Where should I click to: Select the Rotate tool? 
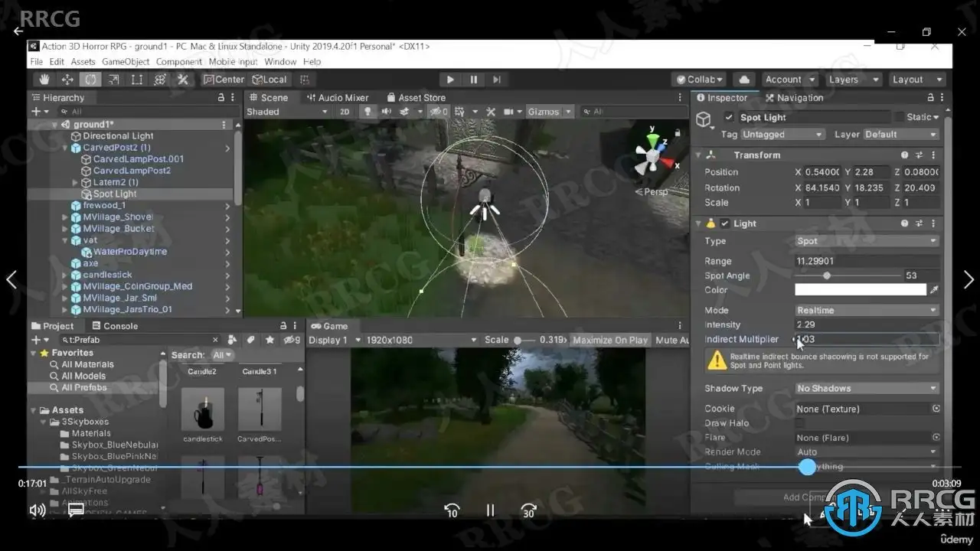tap(90, 80)
